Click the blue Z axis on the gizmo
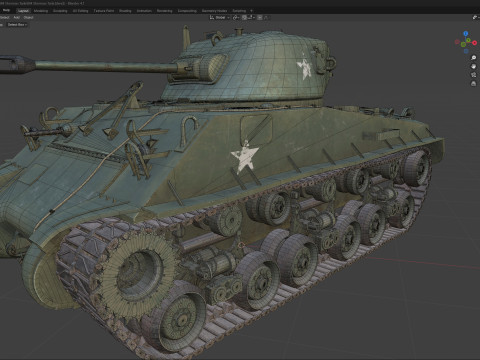This screenshot has height=360, width=480. pyautogui.click(x=466, y=33)
